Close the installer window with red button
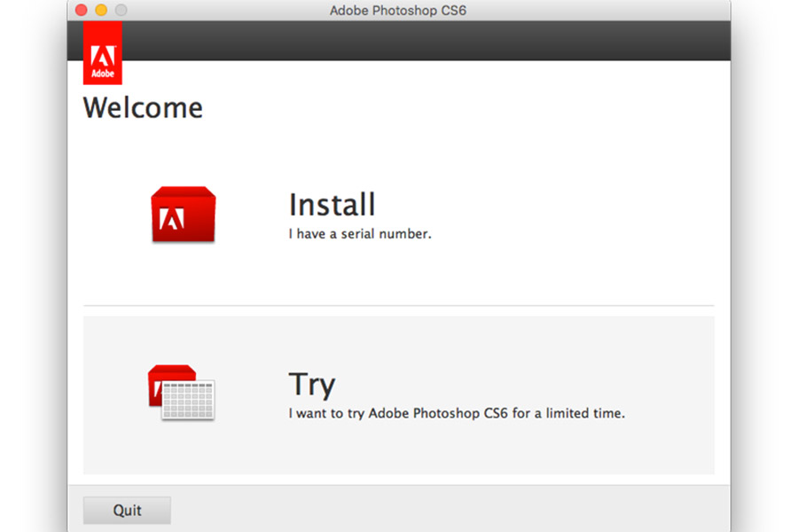 tap(82, 10)
